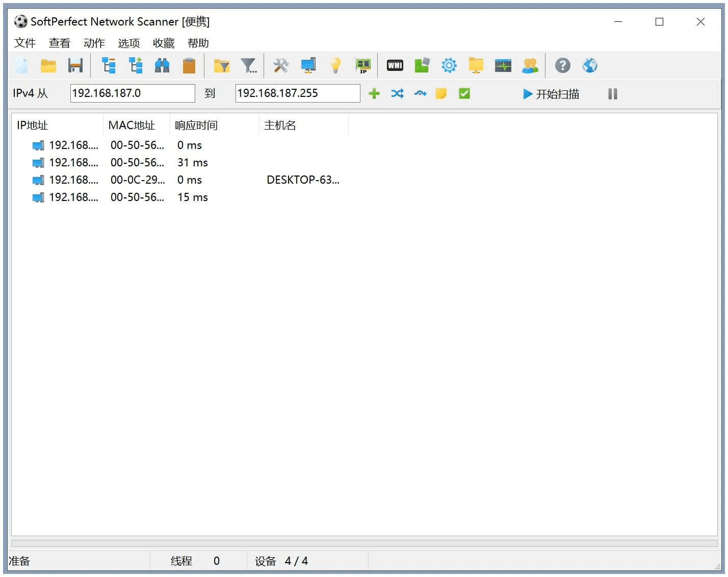Open the 查看 menu
The width and height of the screenshot is (728, 577).
point(60,43)
